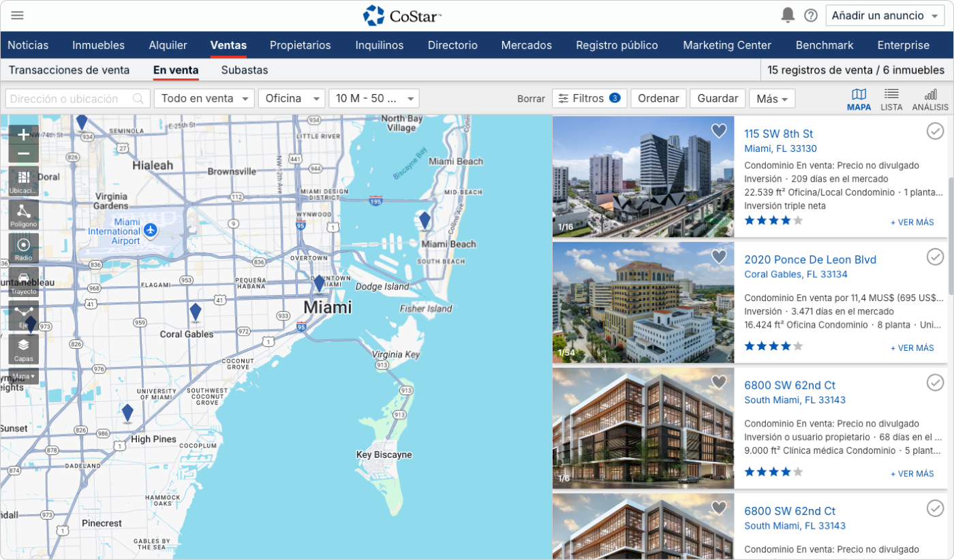Open the Análisis view
The height and width of the screenshot is (560, 954).
point(930,99)
